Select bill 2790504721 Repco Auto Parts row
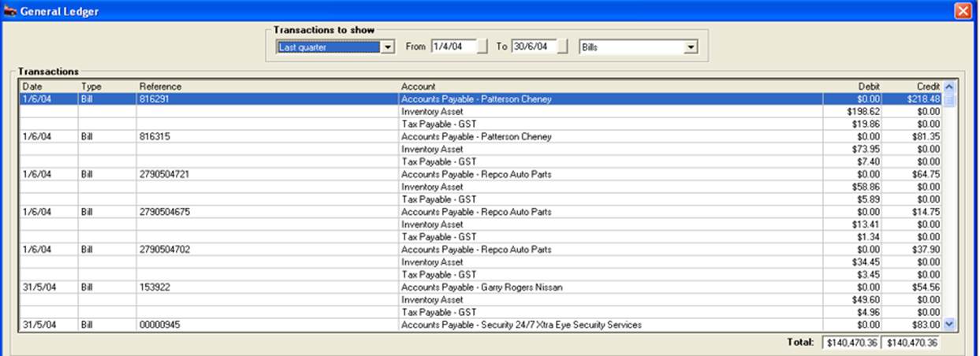The height and width of the screenshot is (356, 980). tap(268, 175)
